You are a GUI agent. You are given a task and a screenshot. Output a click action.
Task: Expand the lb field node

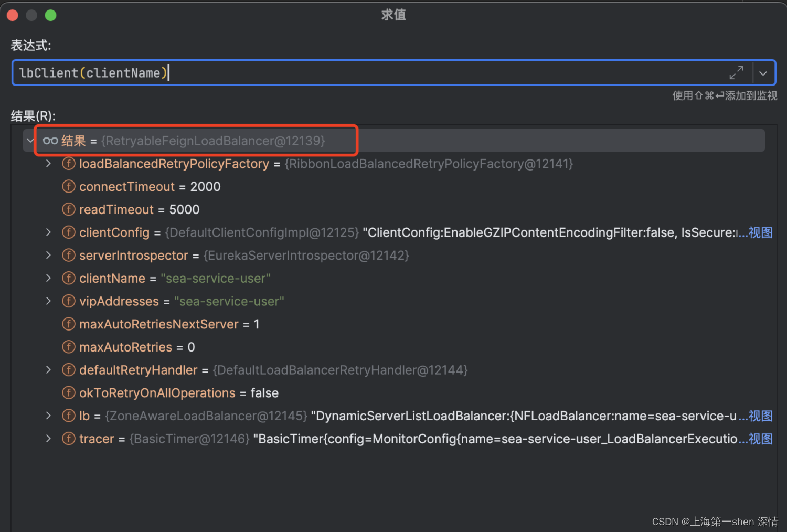[x=49, y=416]
